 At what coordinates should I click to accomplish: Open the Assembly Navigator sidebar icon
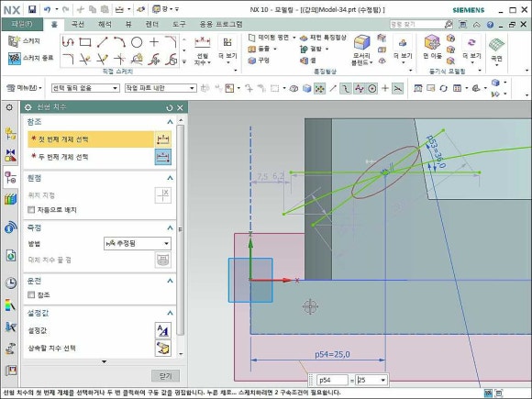click(10, 134)
